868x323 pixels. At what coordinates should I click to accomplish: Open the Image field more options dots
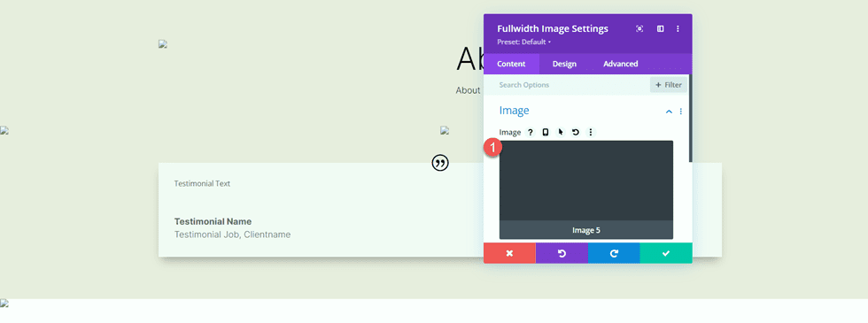coord(591,132)
